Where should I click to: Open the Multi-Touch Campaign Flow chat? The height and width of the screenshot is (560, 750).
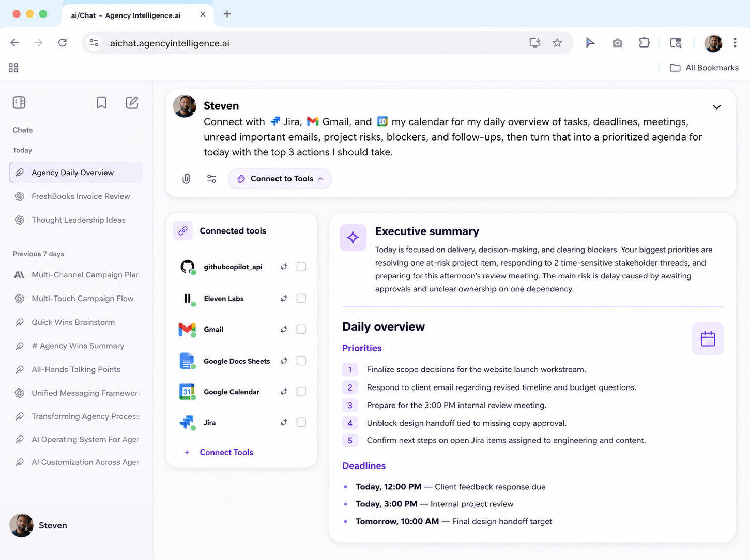coord(76,299)
